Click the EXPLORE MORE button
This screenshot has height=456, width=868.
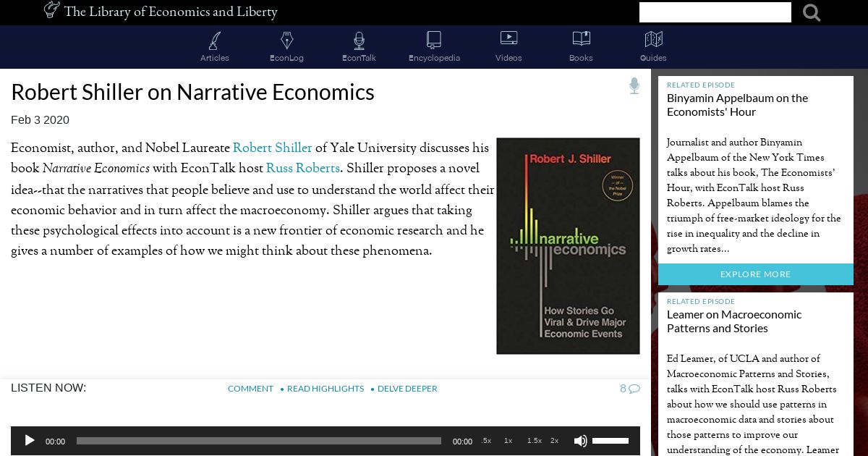pyautogui.click(x=756, y=274)
